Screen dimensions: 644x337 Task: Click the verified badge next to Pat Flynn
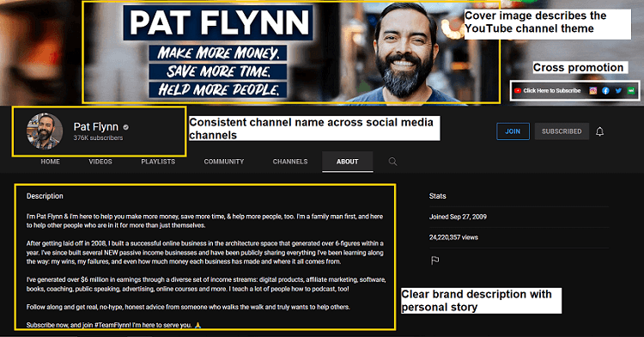click(125, 127)
